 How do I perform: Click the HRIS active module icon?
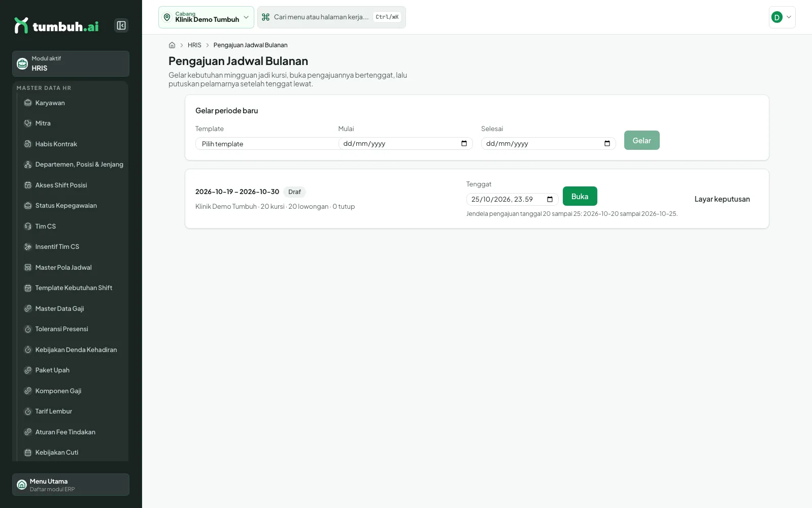tap(22, 63)
